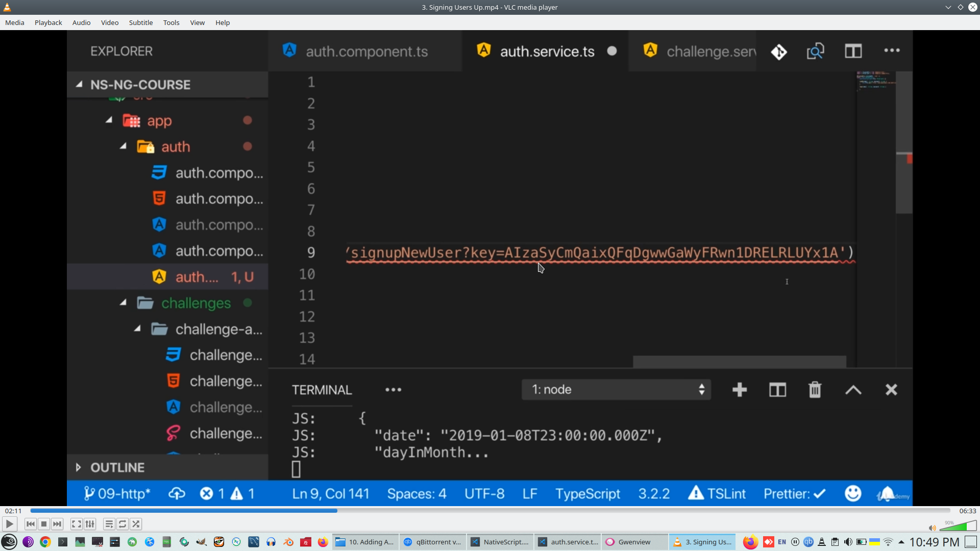
Task: Skip to the next media track
Action: click(x=57, y=524)
